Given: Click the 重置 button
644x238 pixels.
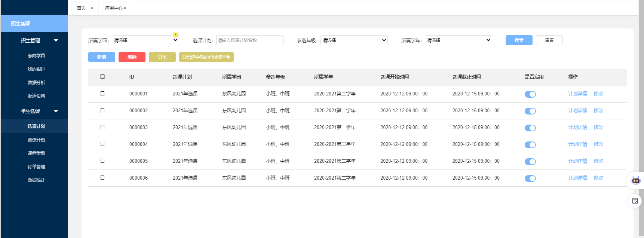Looking at the screenshot, I should point(549,40).
